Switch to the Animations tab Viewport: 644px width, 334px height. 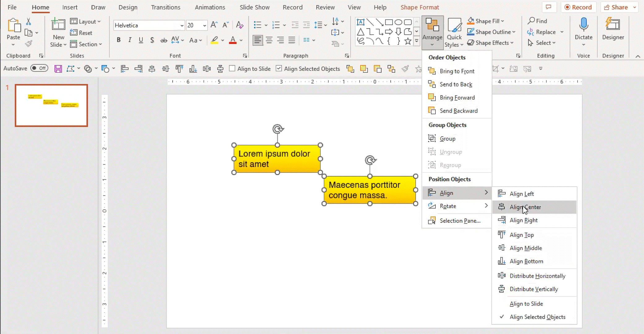coord(210,7)
